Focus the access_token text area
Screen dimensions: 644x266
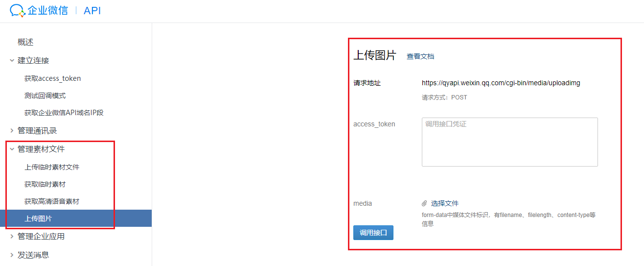[x=510, y=142]
